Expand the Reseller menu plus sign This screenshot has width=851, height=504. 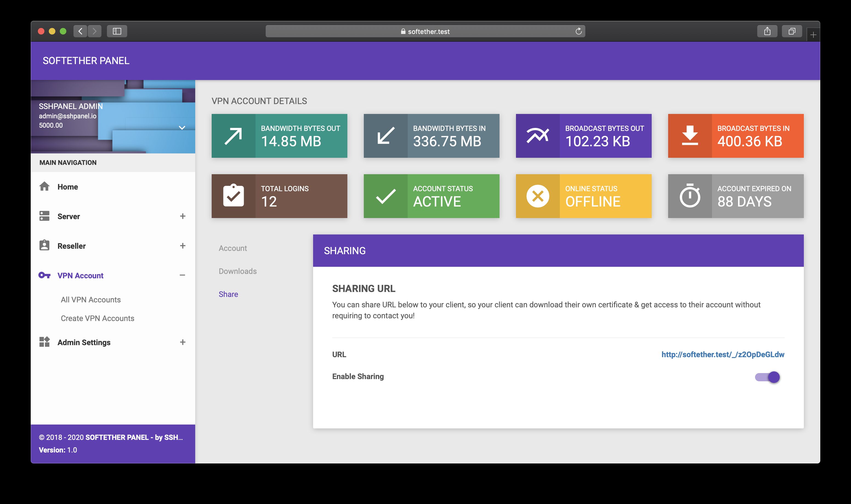point(183,245)
